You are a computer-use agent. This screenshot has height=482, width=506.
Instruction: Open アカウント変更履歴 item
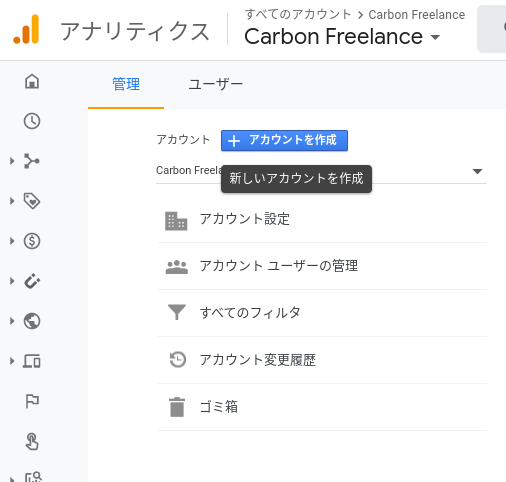[x=322, y=360]
